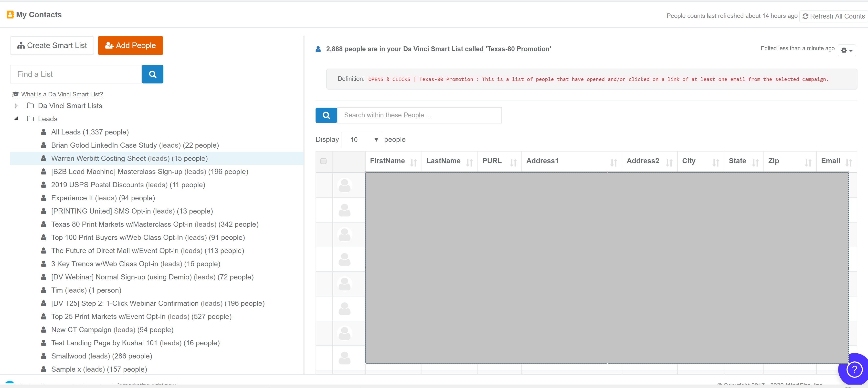
Task: Open the Display count dropdown showing 10
Action: point(361,140)
